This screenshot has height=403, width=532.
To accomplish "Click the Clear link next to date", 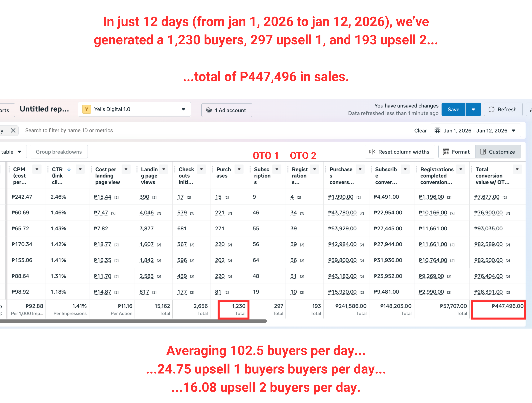I will [420, 130].
